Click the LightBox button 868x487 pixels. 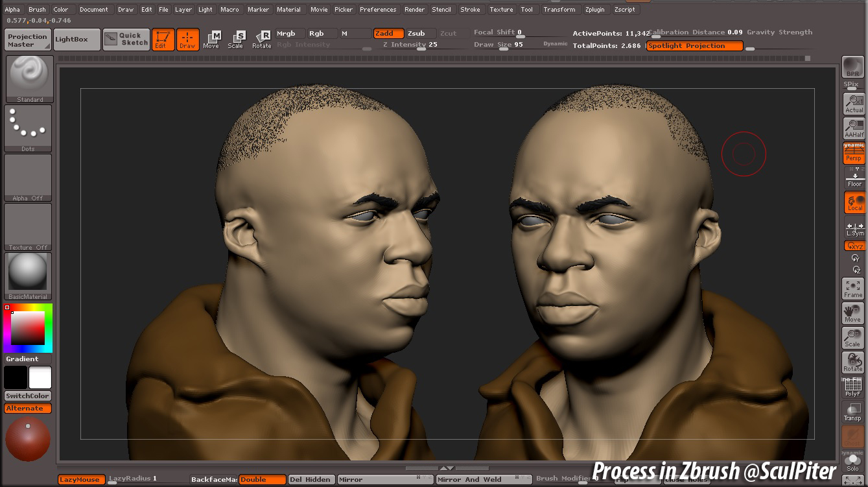[76, 40]
